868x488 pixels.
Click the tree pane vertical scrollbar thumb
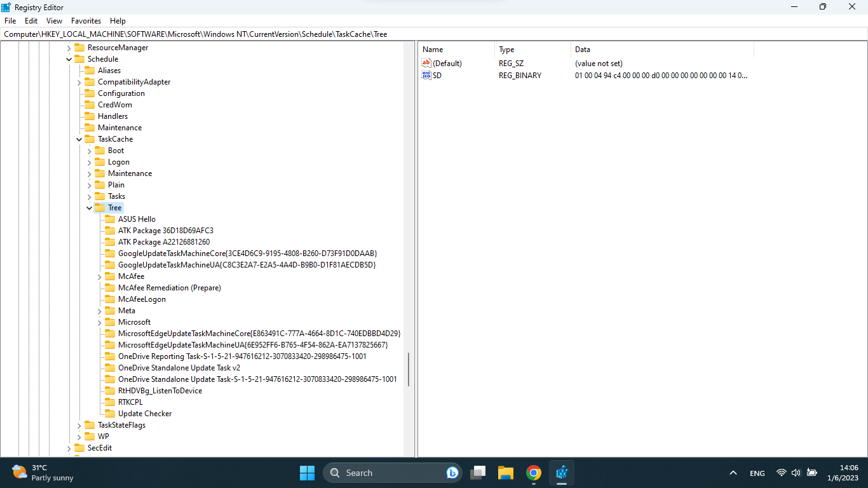(x=409, y=370)
